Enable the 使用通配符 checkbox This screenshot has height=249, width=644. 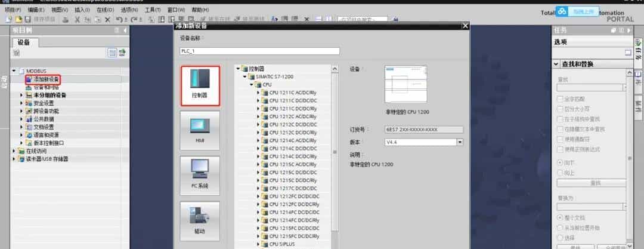tap(559, 139)
